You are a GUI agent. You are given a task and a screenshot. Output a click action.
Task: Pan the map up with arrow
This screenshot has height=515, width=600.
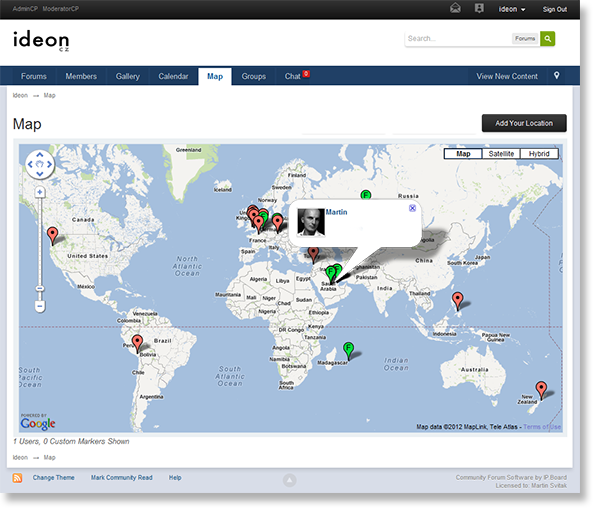pyautogui.click(x=40, y=155)
